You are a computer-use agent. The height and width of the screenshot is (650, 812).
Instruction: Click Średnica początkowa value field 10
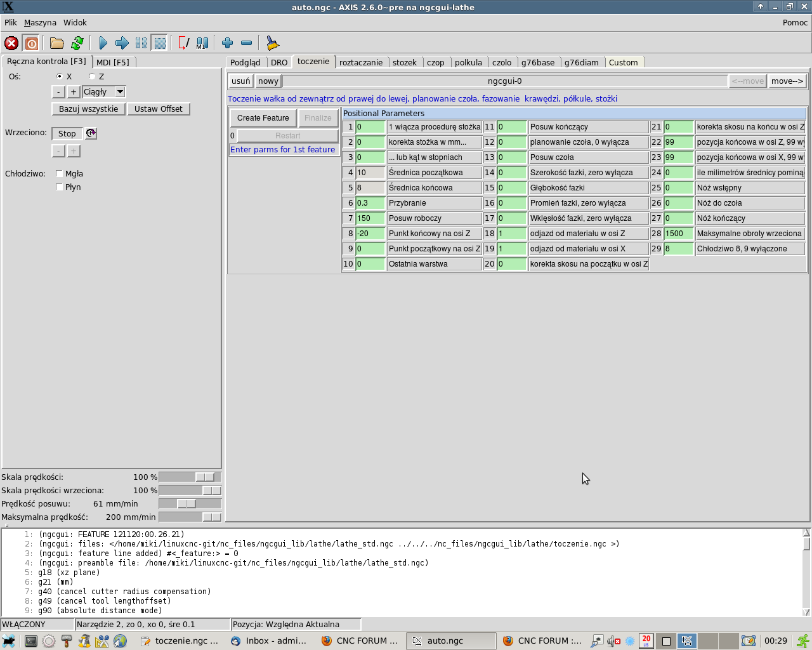point(370,173)
